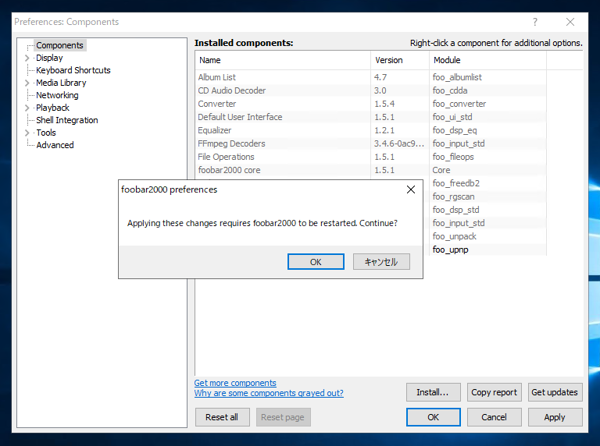Click version 3.4.6-0ac9... cell
Screen dimensions: 600x446
(x=399, y=143)
